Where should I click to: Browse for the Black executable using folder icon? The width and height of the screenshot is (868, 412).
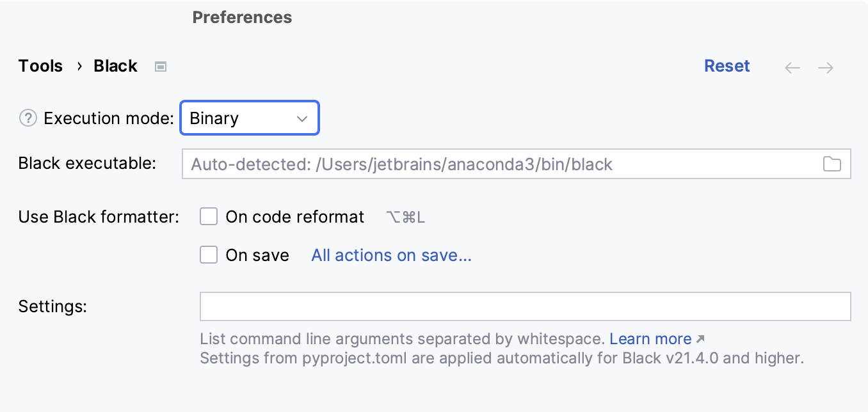pyautogui.click(x=833, y=164)
